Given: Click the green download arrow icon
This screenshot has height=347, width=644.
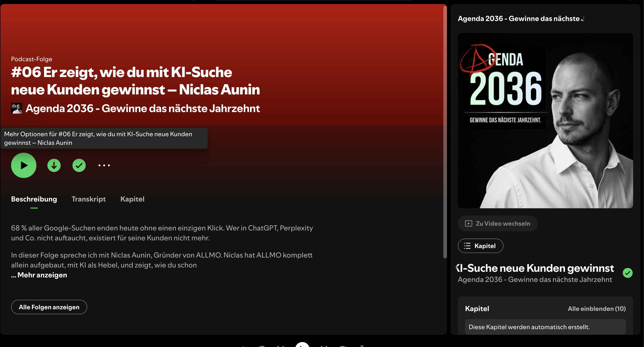Looking at the screenshot, I should pyautogui.click(x=54, y=165).
